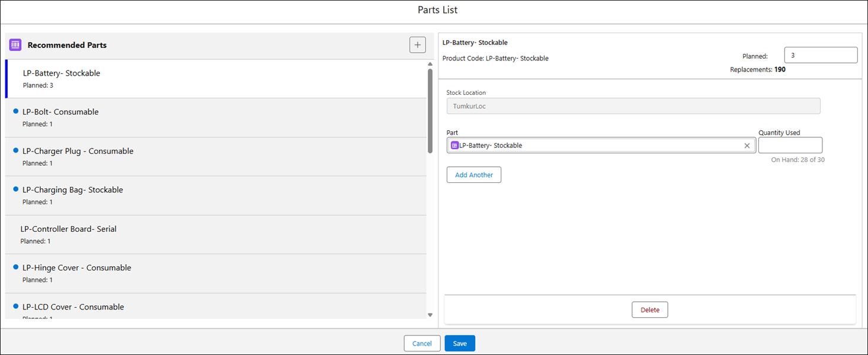The image size is (868, 355).
Task: Click the Replacements: 190 text
Action: pyautogui.click(x=758, y=69)
